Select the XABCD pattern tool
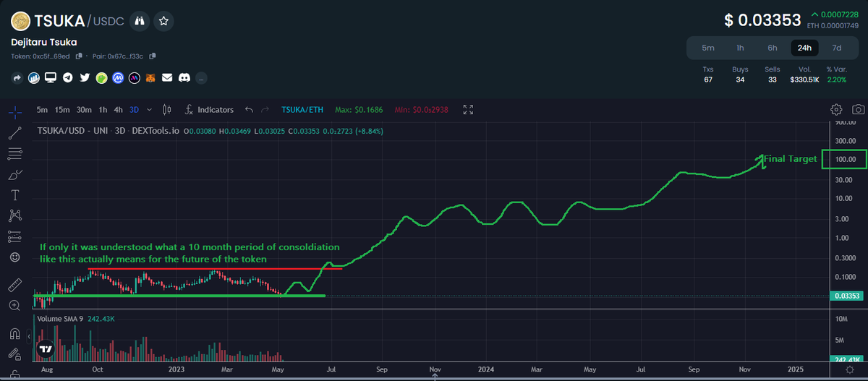This screenshot has width=868, height=381. 14,215
